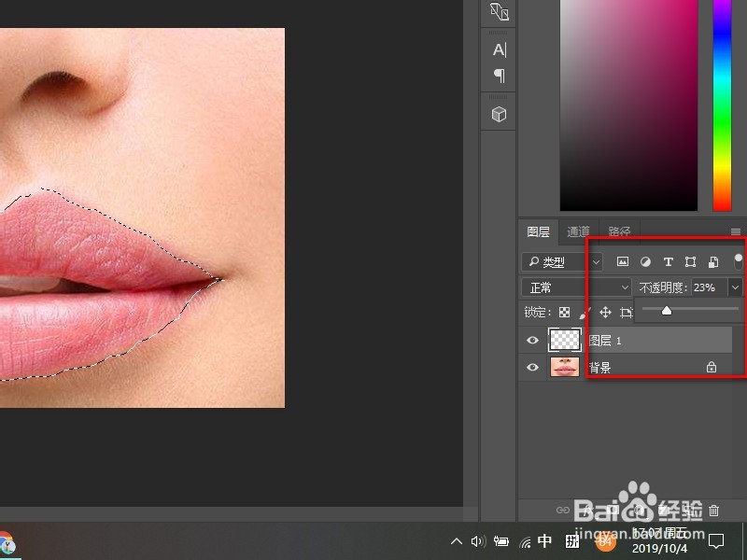Click the collapsed panel icon above Character
This screenshot has width=747, height=560.
tap(500, 11)
